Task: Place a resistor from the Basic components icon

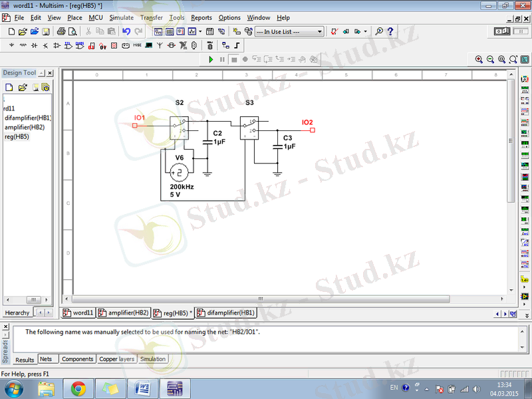Action: tap(23, 46)
